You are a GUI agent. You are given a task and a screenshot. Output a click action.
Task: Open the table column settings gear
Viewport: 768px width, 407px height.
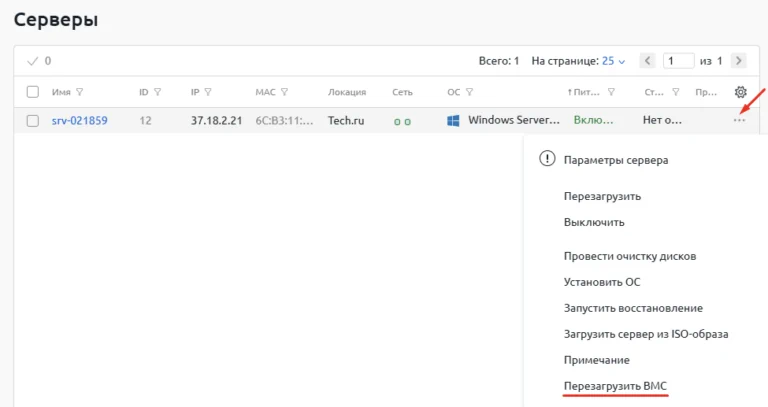pyautogui.click(x=740, y=92)
